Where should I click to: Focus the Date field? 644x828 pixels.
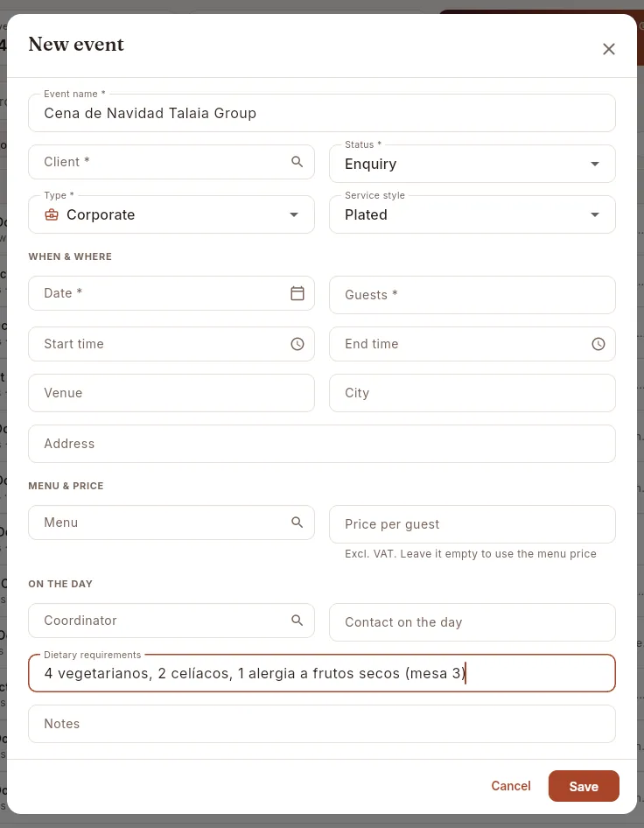point(171,293)
